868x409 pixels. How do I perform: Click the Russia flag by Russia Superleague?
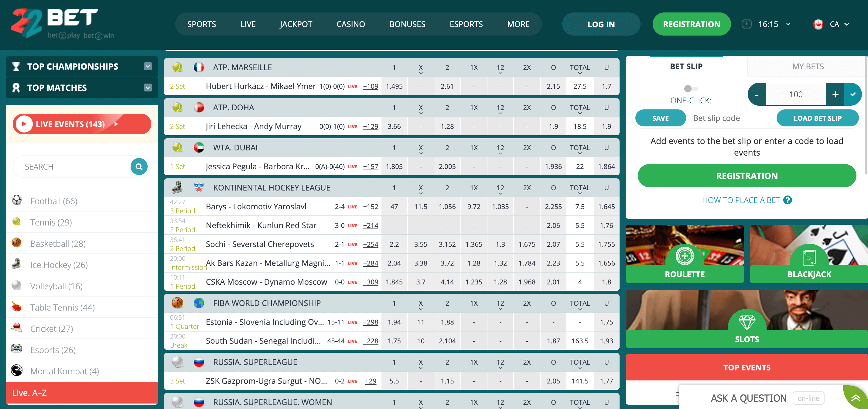click(x=199, y=362)
